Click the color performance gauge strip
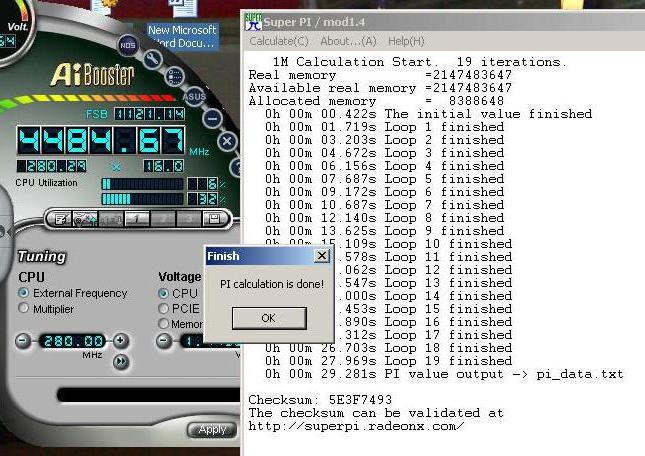Screen dimensions: 645x456 point(88,100)
